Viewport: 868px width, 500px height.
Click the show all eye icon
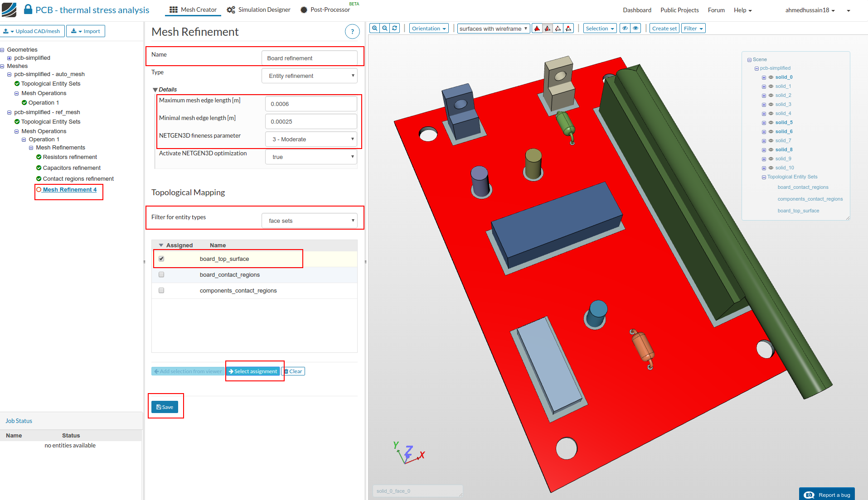point(636,29)
